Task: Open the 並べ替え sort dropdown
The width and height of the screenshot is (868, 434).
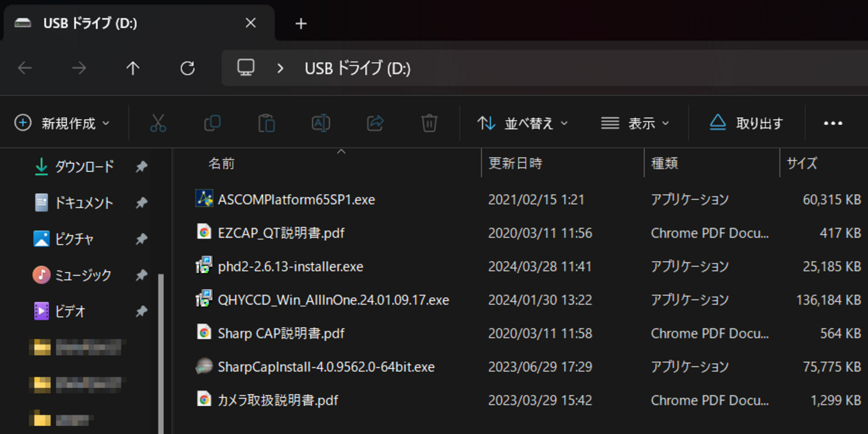Action: click(x=523, y=124)
